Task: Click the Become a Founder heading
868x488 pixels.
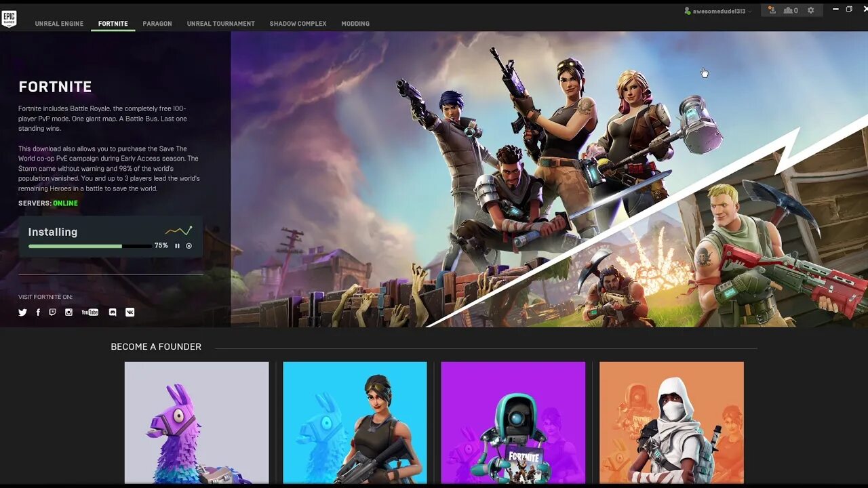Action: coord(156,346)
